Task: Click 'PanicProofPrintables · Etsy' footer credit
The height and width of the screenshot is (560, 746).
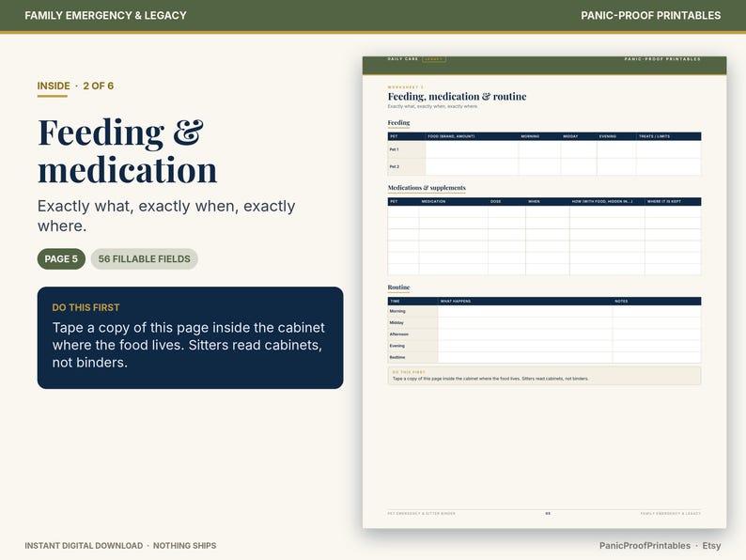Action: point(660,545)
